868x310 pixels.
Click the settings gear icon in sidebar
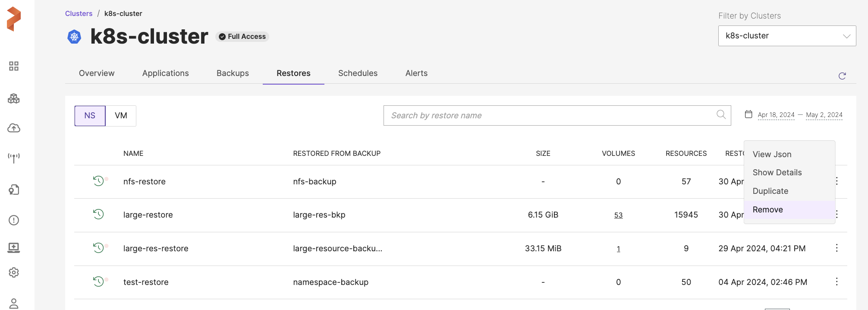click(x=14, y=272)
